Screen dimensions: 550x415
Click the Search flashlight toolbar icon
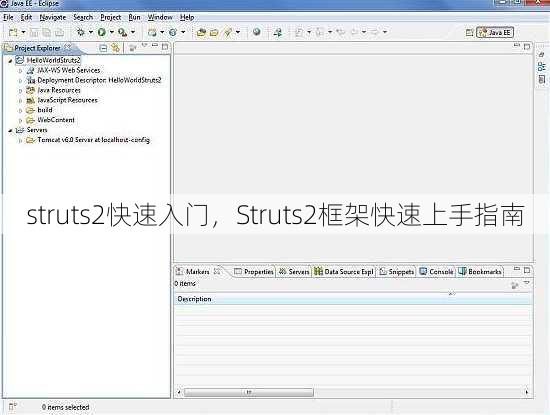tap(228, 33)
